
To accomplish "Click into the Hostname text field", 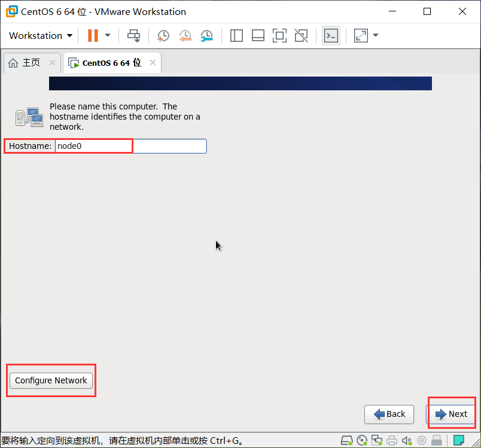I will pos(131,147).
